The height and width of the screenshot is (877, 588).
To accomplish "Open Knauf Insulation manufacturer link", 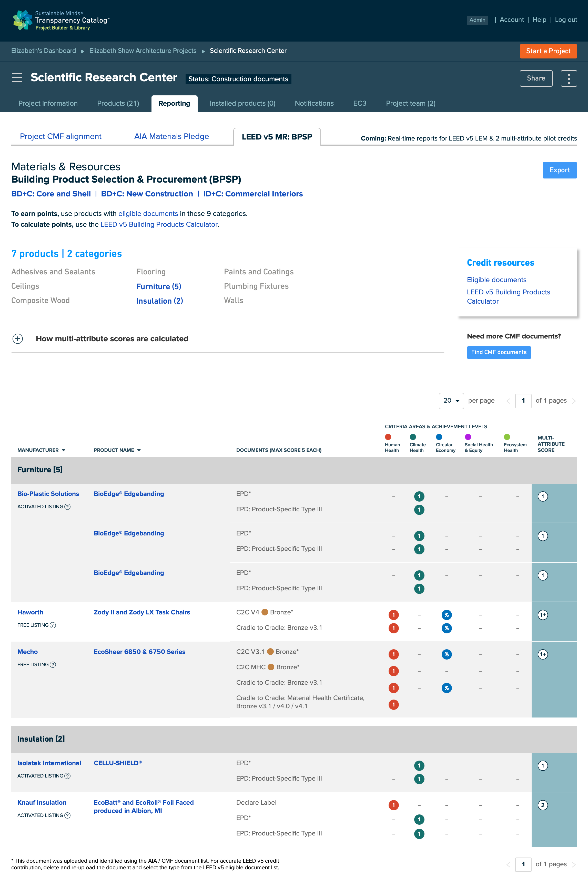I will [x=42, y=802].
